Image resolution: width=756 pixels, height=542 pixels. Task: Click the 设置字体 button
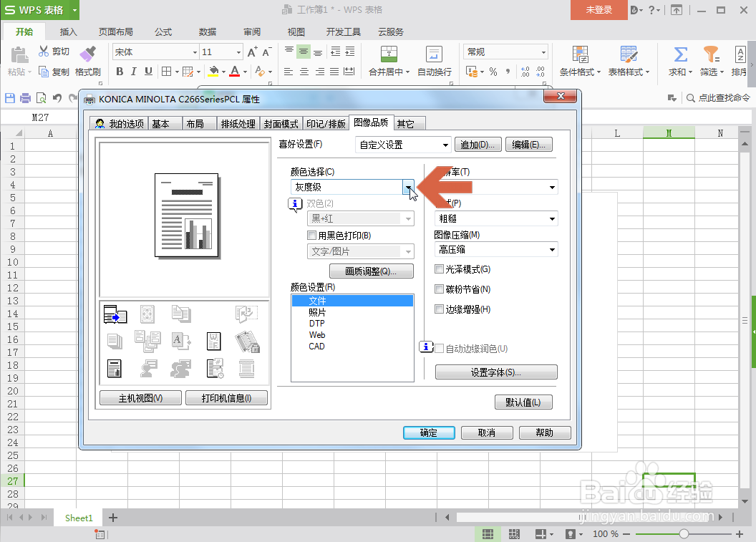(496, 372)
